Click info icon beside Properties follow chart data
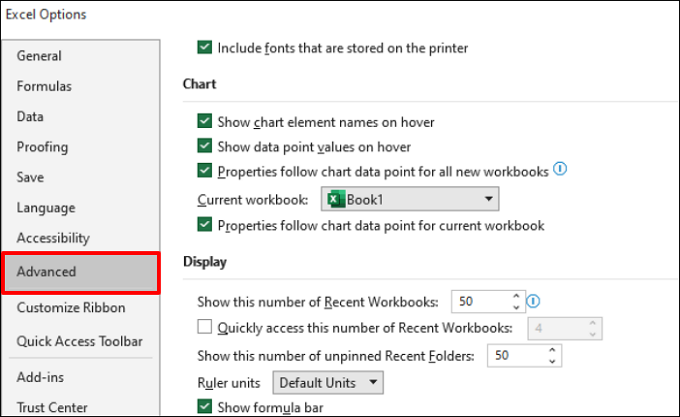The height and width of the screenshot is (417, 680). 560,169
